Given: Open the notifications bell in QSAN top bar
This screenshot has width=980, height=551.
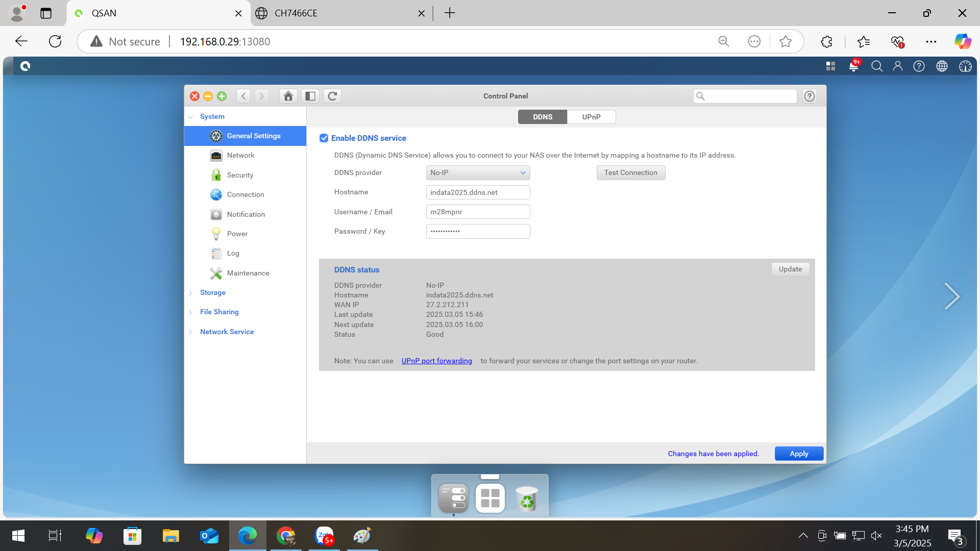Looking at the screenshot, I should [853, 66].
